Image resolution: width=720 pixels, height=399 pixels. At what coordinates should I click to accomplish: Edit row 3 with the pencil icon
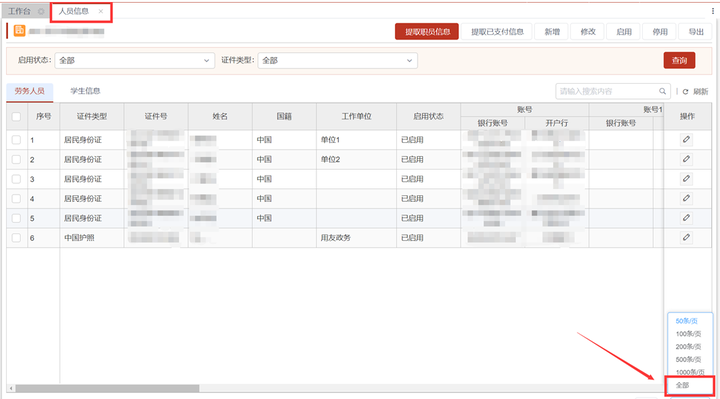(x=686, y=179)
